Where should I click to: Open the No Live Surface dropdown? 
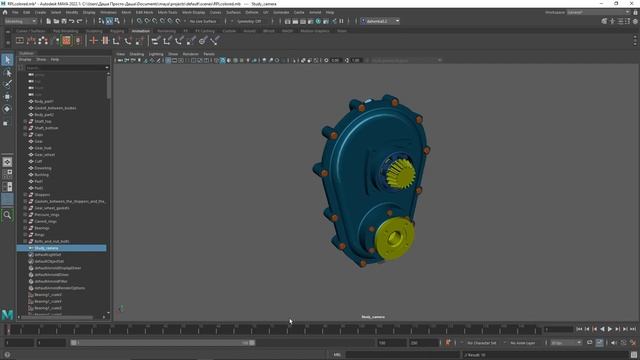203,21
